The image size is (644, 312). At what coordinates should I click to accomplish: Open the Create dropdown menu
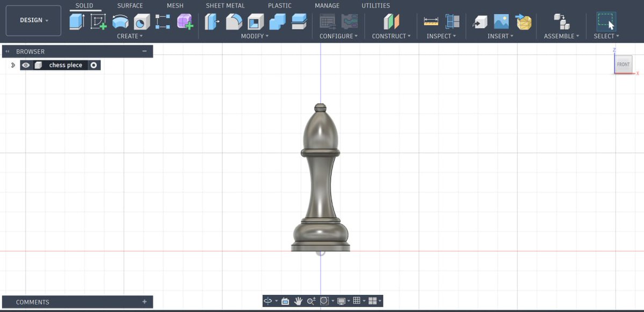(130, 36)
